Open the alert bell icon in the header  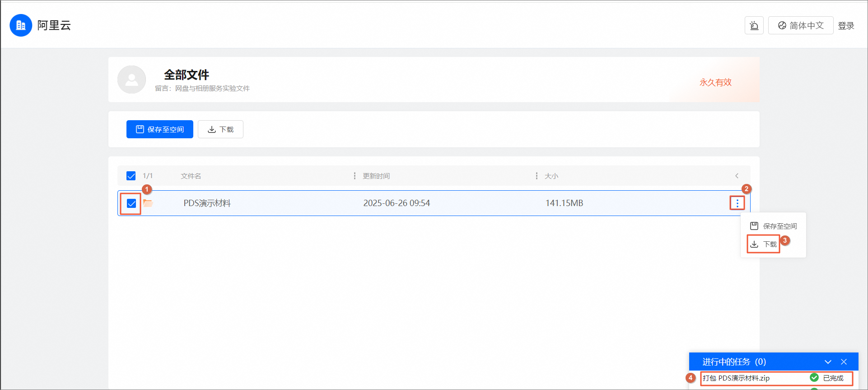click(x=754, y=25)
